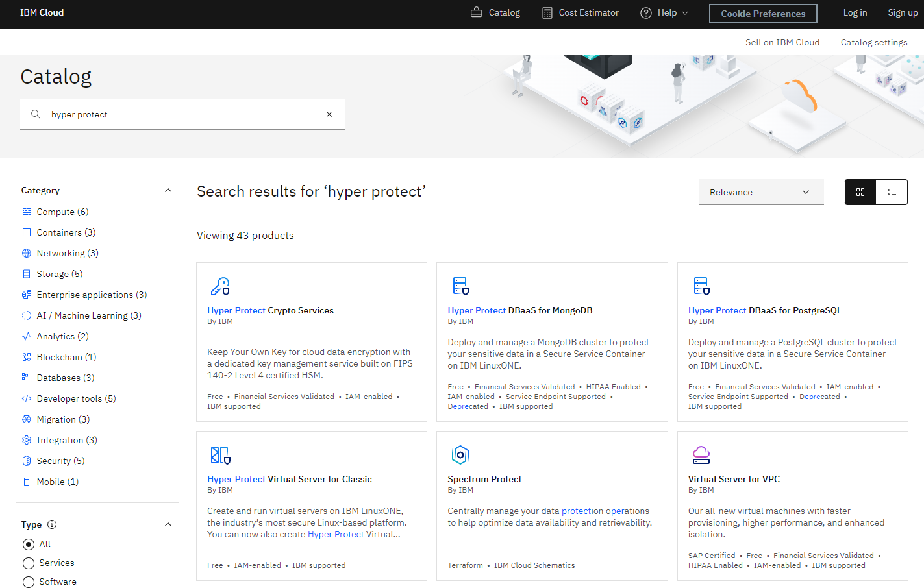Screen dimensions: 924x588
Task: Filter by Security (5) category
Action: pos(60,461)
